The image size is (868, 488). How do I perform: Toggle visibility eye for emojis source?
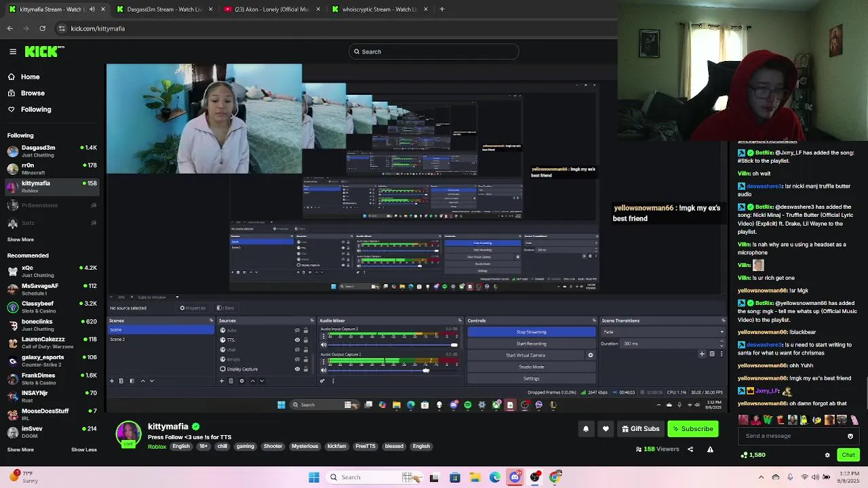click(x=297, y=359)
